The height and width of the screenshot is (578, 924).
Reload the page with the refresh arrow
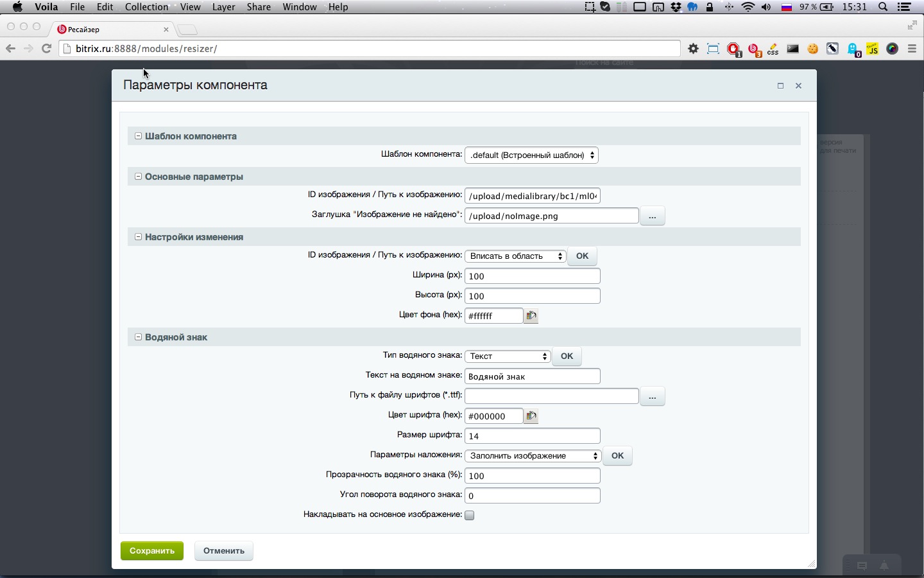[x=46, y=48]
